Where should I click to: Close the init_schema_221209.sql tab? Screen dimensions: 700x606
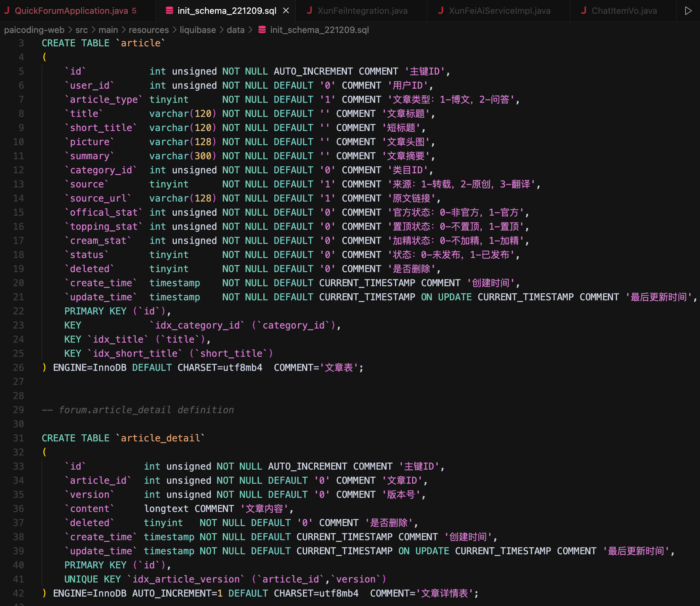pyautogui.click(x=286, y=11)
